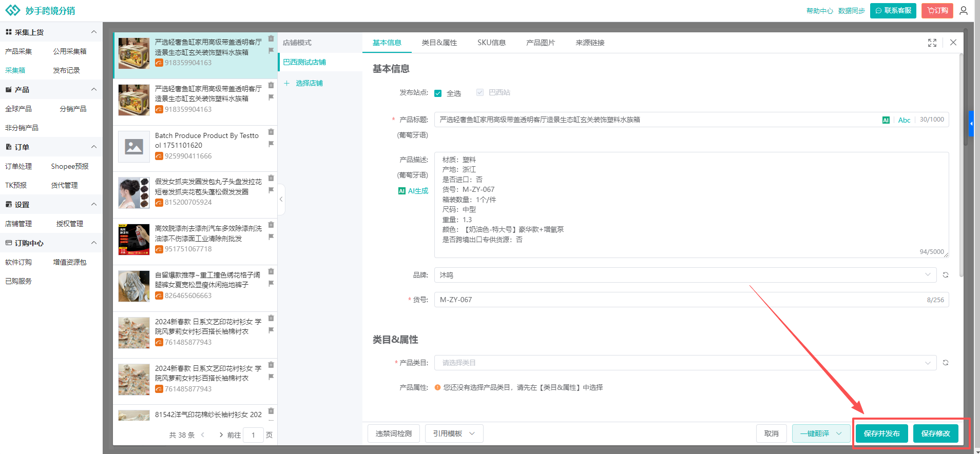The height and width of the screenshot is (454, 980).
Task: Delete the 81542洋气印花 product item
Action: [271, 411]
